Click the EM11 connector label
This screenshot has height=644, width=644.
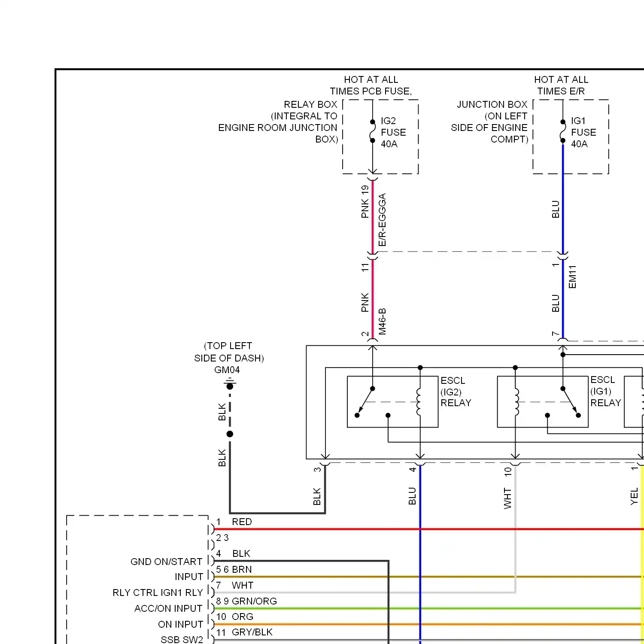[x=572, y=277]
